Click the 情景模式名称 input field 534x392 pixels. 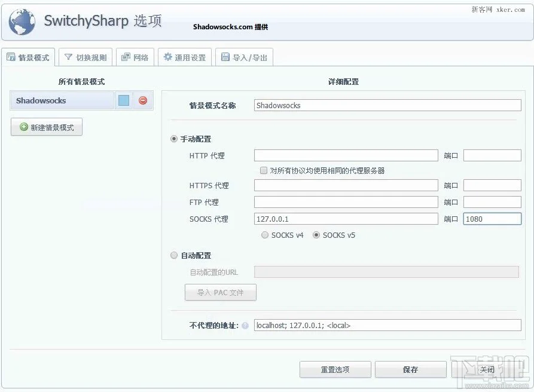click(x=387, y=105)
